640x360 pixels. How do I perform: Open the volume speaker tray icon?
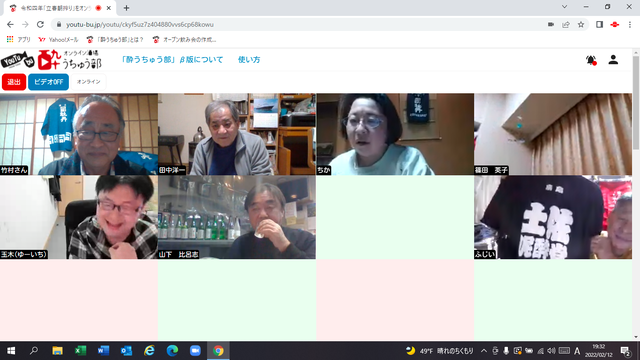point(551,351)
